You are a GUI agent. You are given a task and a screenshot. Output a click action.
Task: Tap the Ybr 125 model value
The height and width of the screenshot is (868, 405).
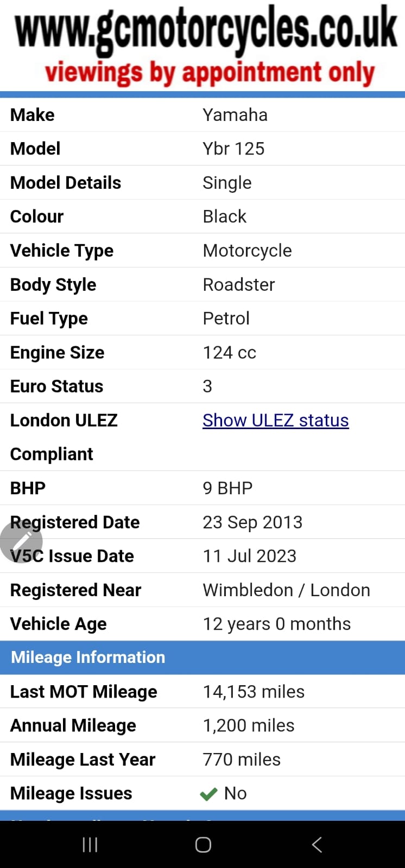(233, 149)
